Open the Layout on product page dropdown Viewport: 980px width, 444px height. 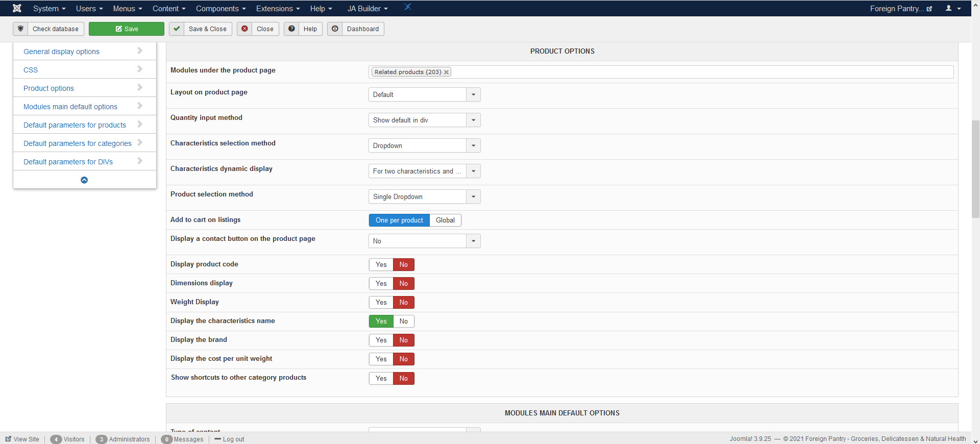point(424,94)
